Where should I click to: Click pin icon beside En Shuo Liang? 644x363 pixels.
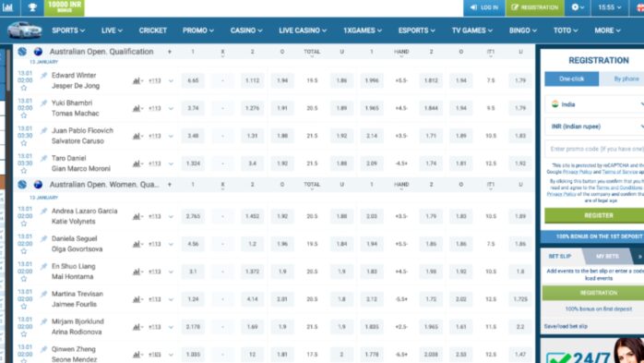(43, 266)
